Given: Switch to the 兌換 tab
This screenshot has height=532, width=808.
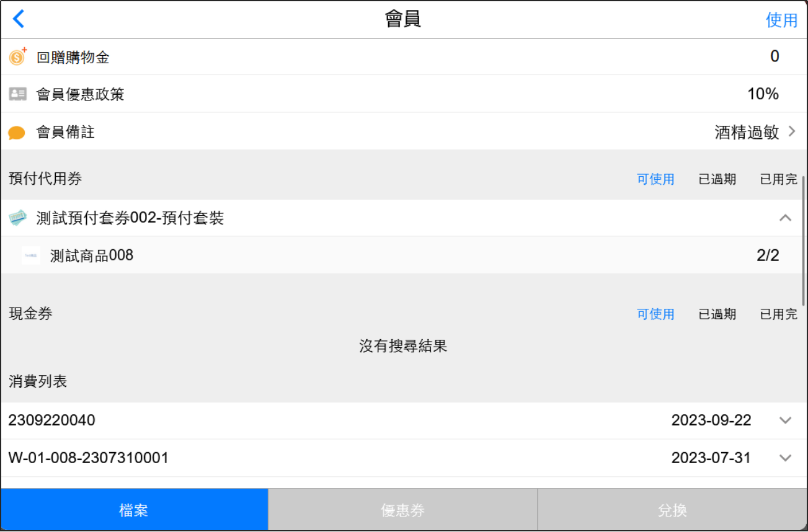Looking at the screenshot, I should 672,510.
